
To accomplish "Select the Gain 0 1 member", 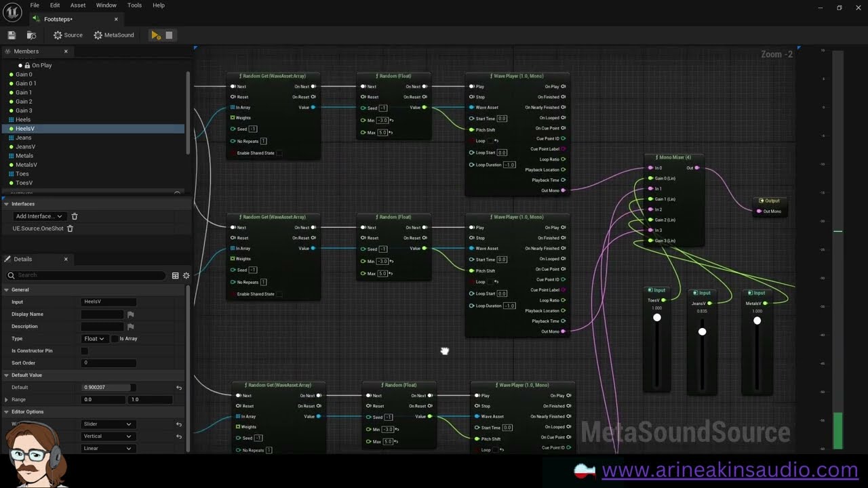I will (x=26, y=83).
